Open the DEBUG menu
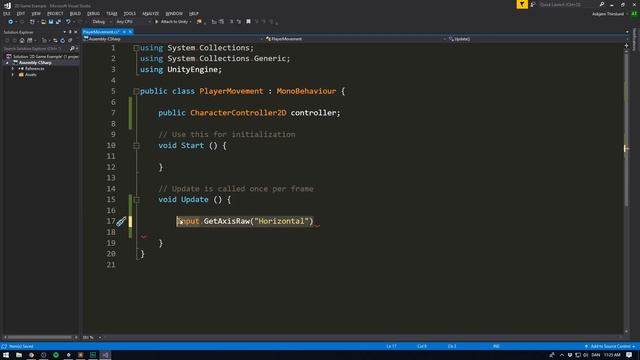This screenshot has height=360, width=640. [93, 13]
